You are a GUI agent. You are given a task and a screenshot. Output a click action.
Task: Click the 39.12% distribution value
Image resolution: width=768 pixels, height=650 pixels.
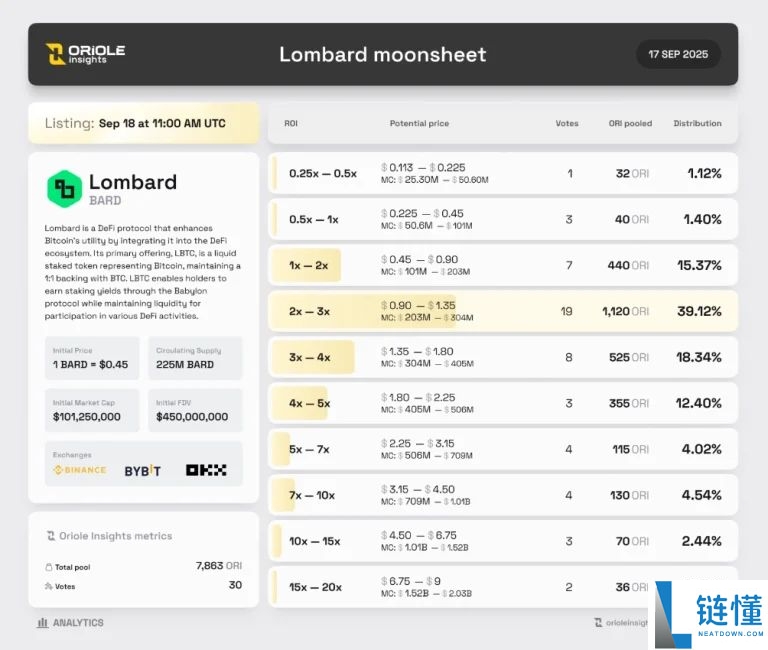699,312
